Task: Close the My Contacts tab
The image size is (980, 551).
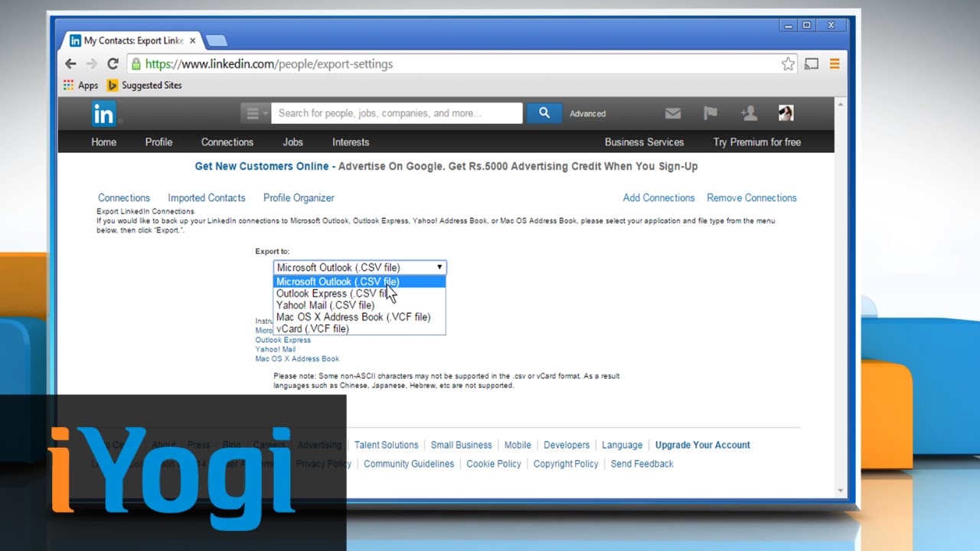Action: pos(192,41)
